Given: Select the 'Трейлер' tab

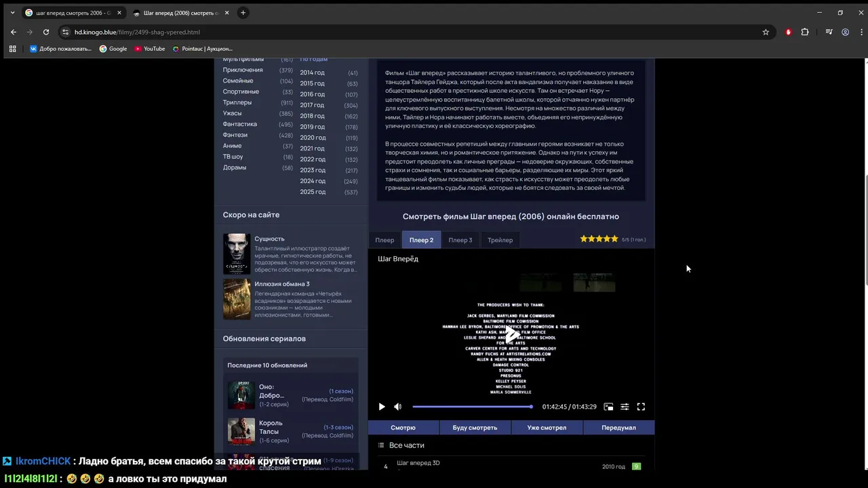Looking at the screenshot, I should 500,240.
